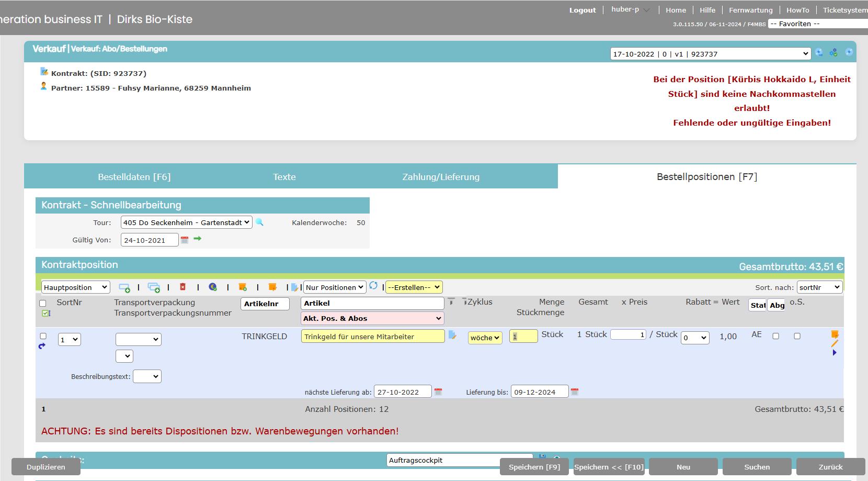The image size is (868, 481).
Task: Open calendar picker for Lieferung bis
Action: coord(575,391)
